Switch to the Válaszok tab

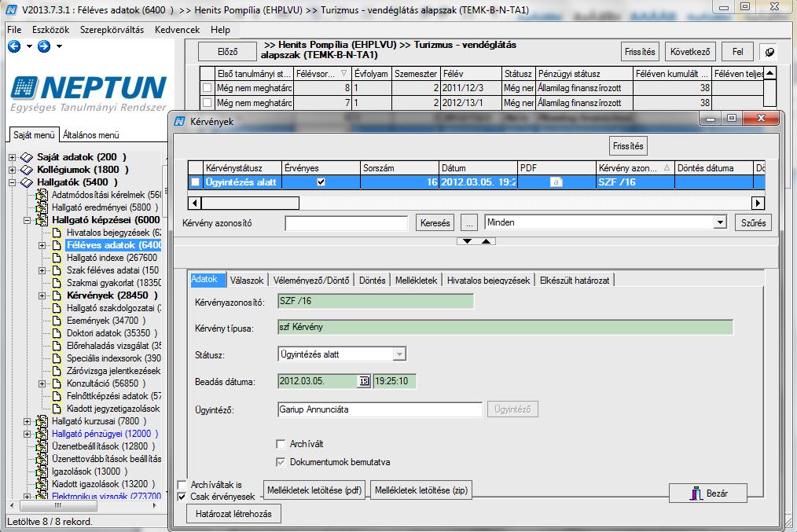(x=247, y=281)
